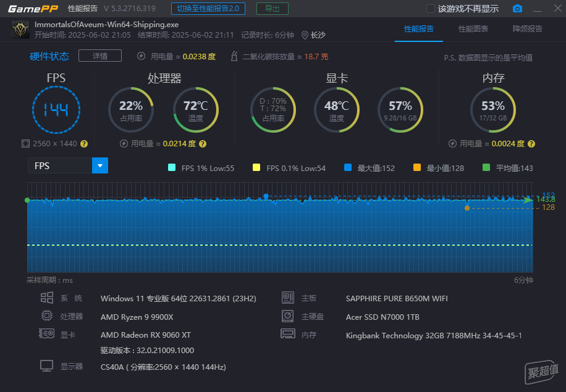Click the camera screenshot icon
Screen dimensions: 566x392
pyautogui.click(x=517, y=8)
